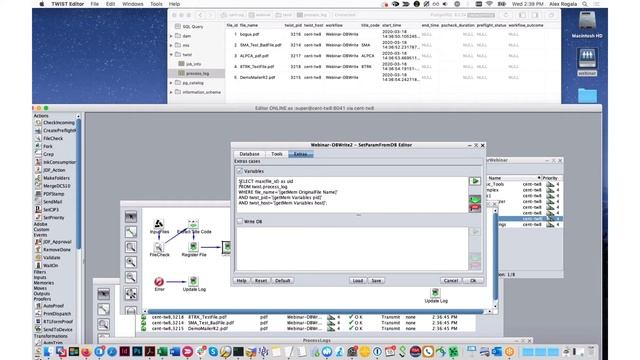Expand the information_schema folder
This screenshot has height=360, width=640.
[x=171, y=92]
